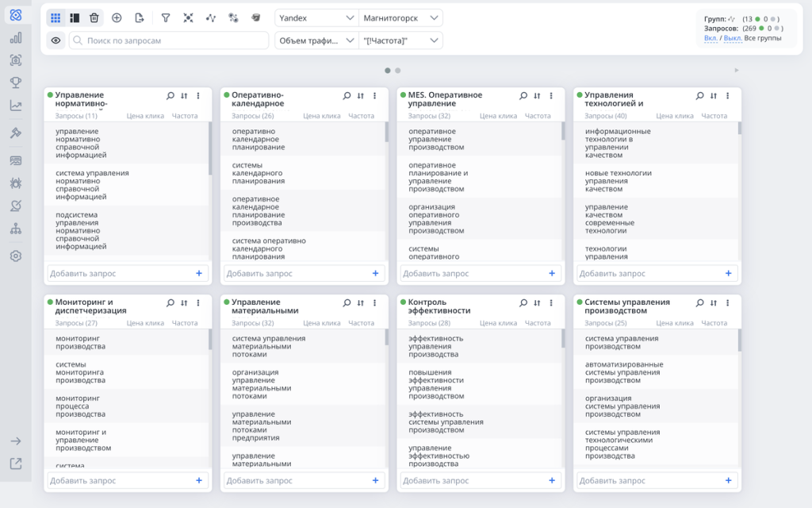812x508 pixels.
Task: Go to second page pagination dot
Action: (398, 71)
